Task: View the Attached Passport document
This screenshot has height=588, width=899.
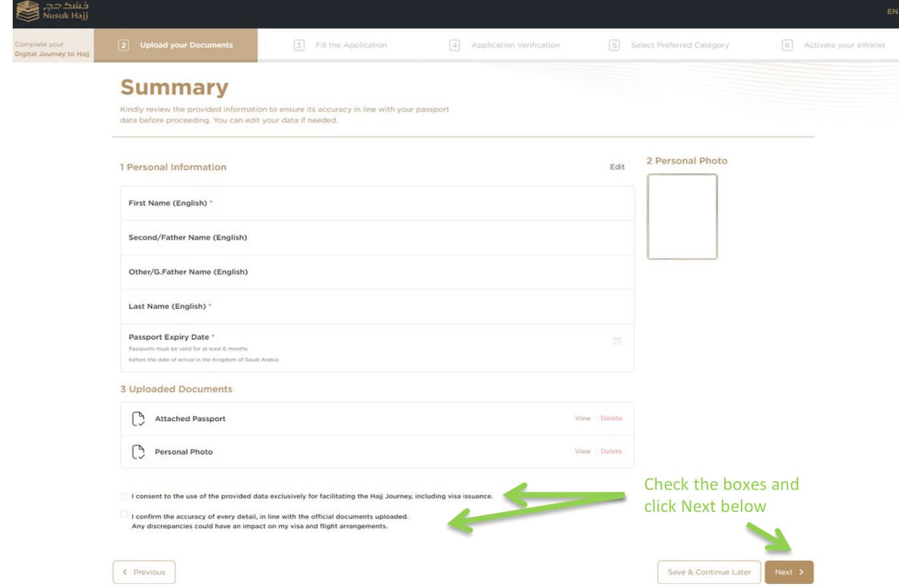Action: point(583,418)
